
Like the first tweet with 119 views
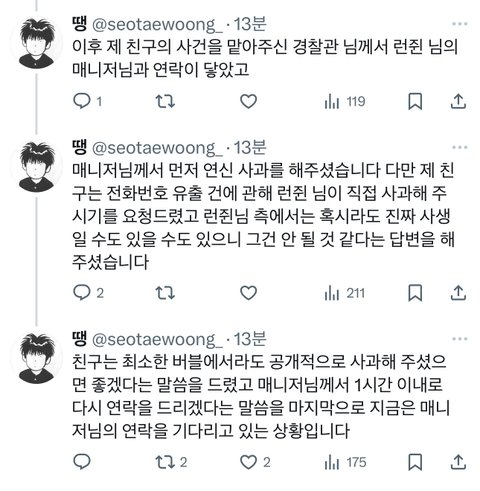pos(248,101)
